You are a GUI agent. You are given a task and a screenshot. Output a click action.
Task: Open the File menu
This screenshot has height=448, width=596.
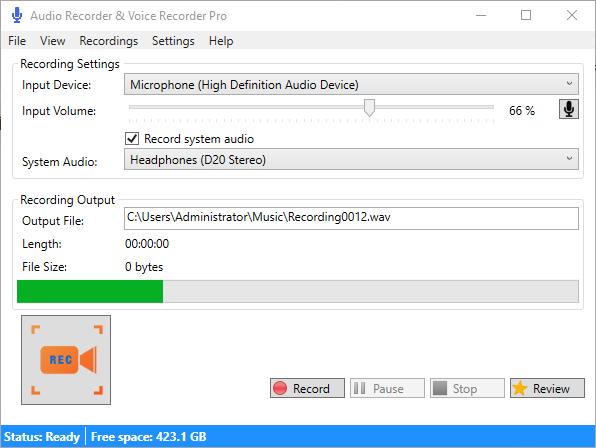(x=17, y=41)
